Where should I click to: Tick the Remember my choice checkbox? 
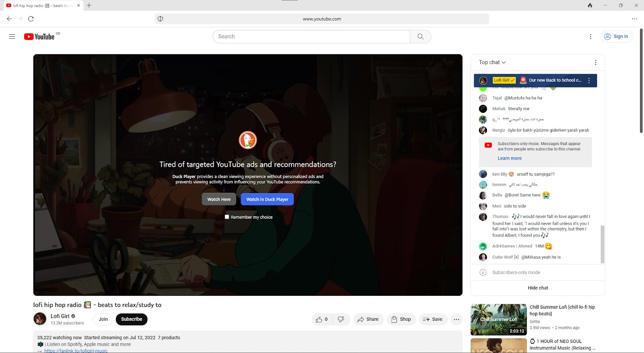(227, 217)
